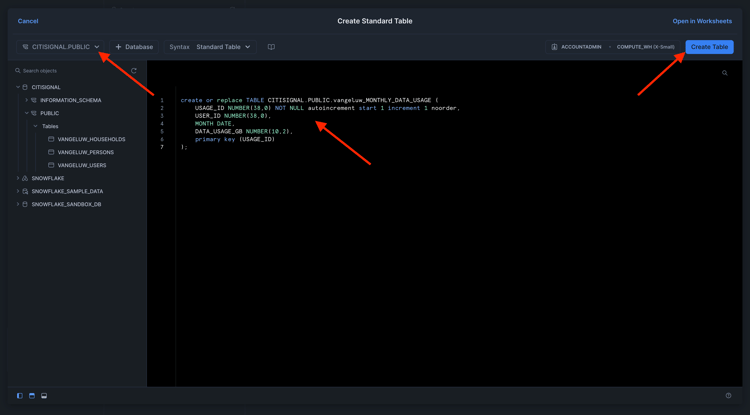Open the documentation book icon
750x415 pixels.
coord(271,47)
